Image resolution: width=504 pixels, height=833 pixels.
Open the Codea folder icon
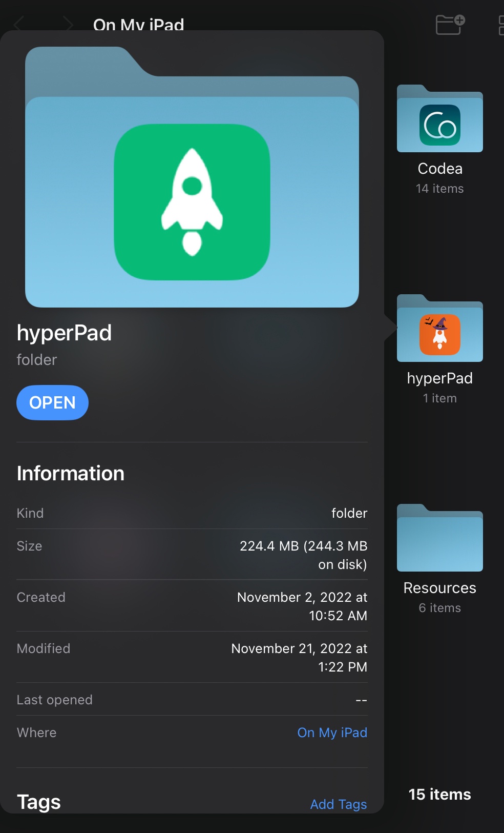[440, 118]
